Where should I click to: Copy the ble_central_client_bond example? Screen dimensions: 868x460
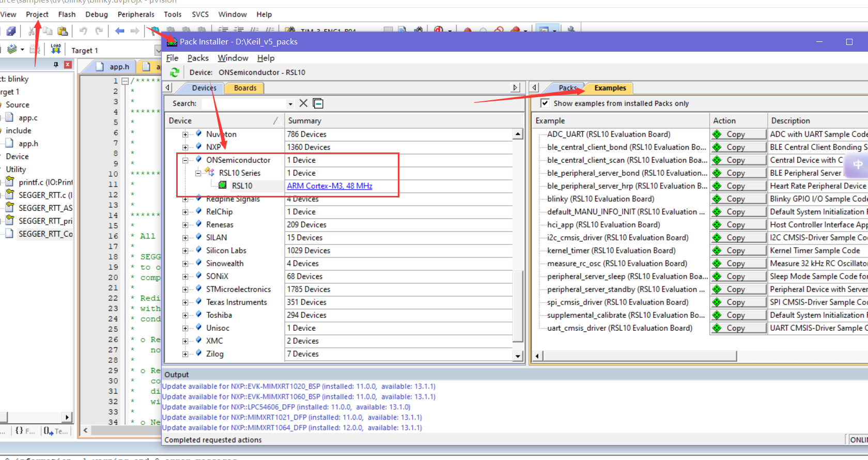point(738,147)
